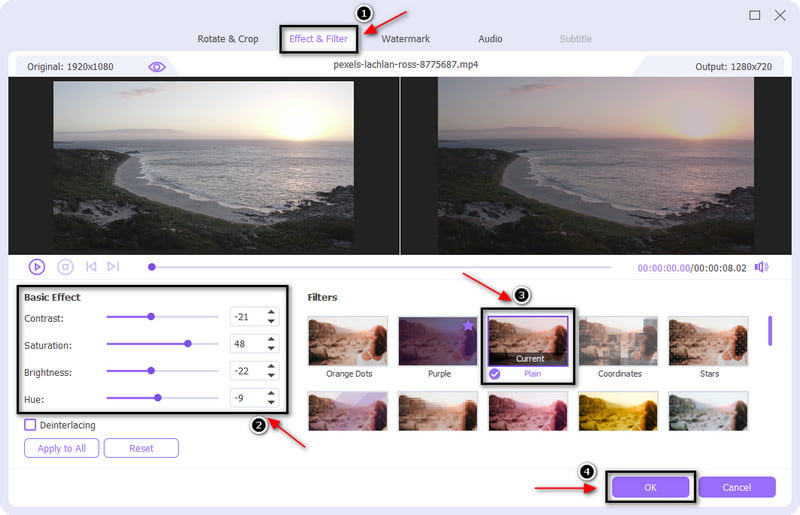This screenshot has height=515, width=800.
Task: Click the Play button
Action: (x=37, y=266)
